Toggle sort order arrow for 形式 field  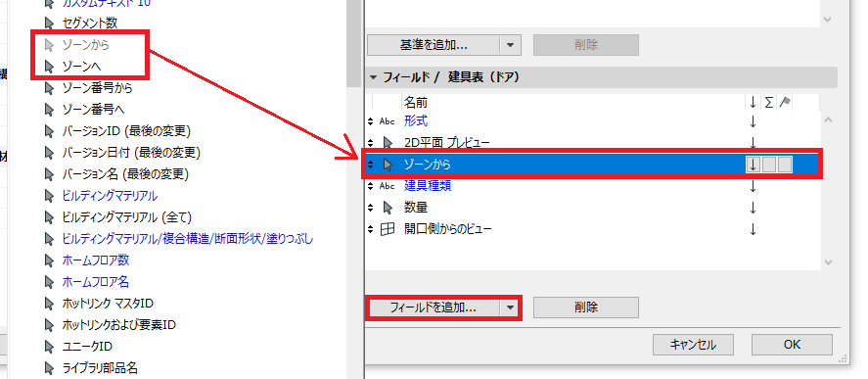point(753,120)
